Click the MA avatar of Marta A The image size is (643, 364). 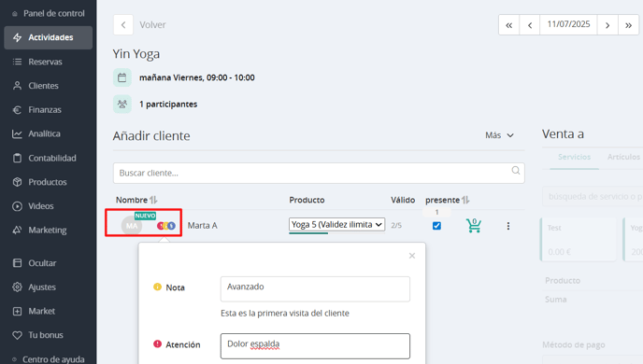click(x=132, y=226)
